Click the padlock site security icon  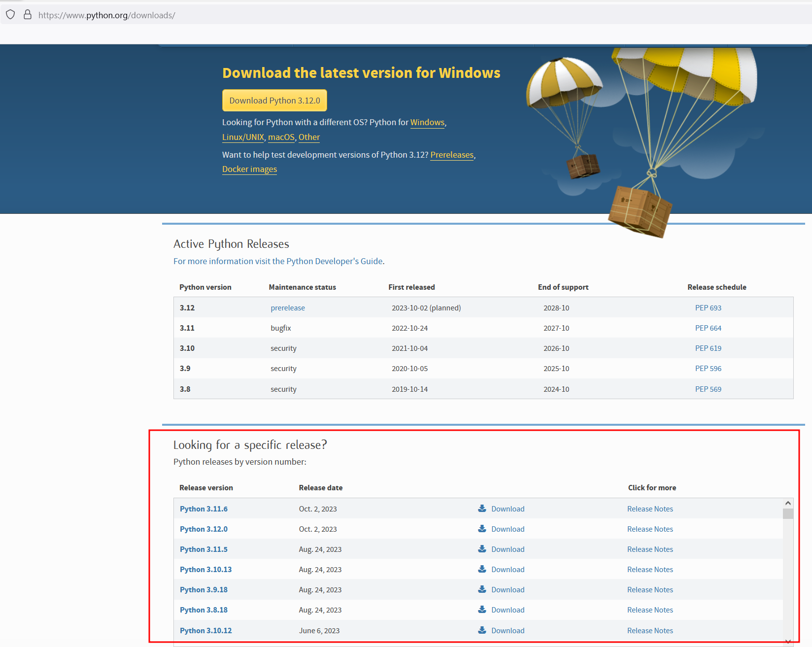coord(28,15)
